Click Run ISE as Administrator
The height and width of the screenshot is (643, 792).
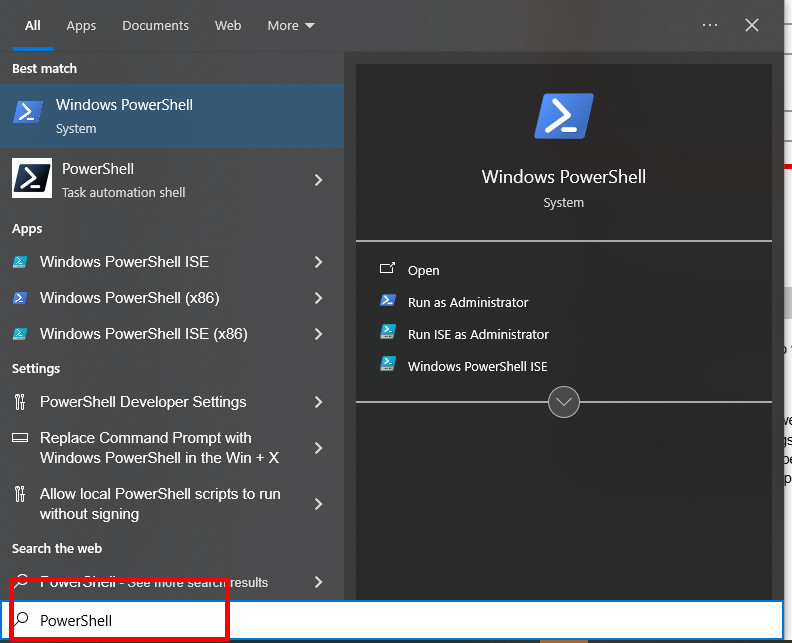coord(478,334)
